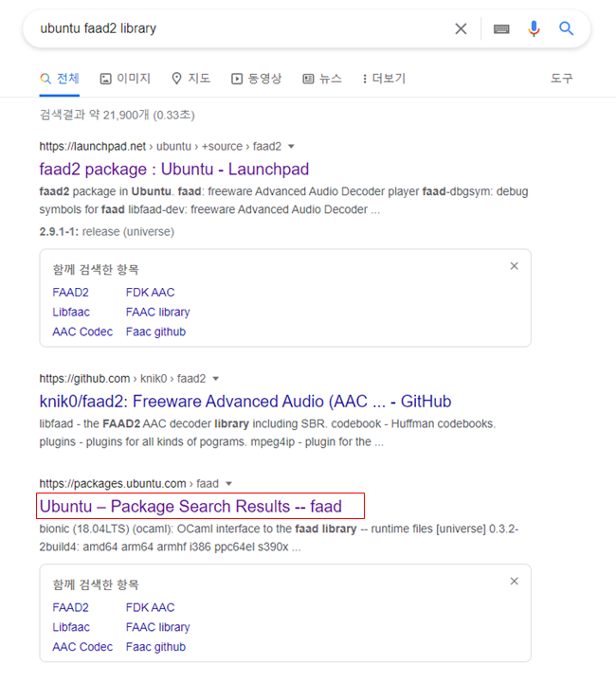Switch to the 지도 (Maps) tab
616x682 pixels.
[x=191, y=79]
